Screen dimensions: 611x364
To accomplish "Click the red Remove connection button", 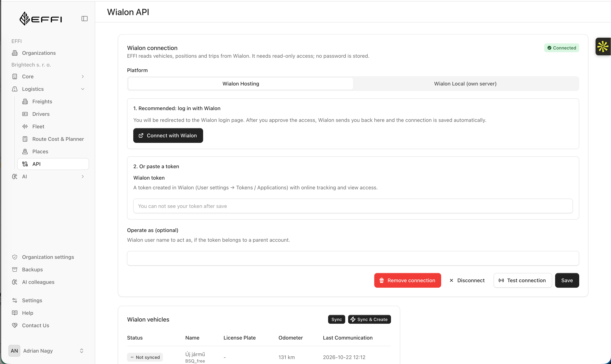I will click(408, 280).
